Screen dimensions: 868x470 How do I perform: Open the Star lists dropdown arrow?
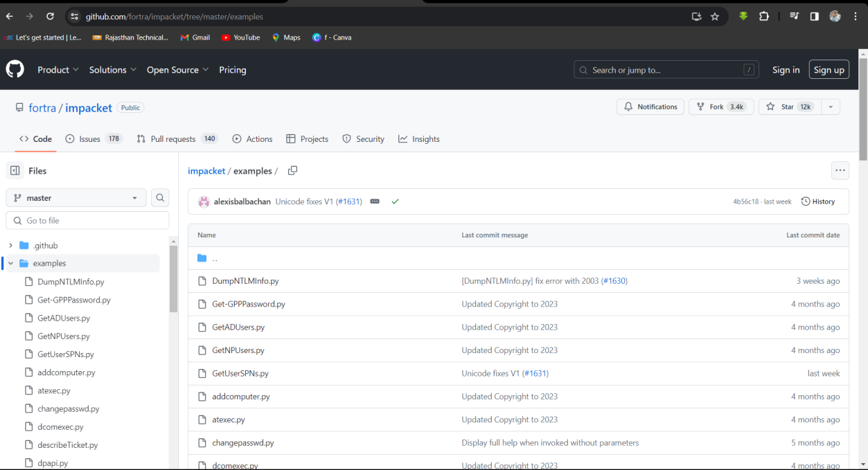pos(831,107)
